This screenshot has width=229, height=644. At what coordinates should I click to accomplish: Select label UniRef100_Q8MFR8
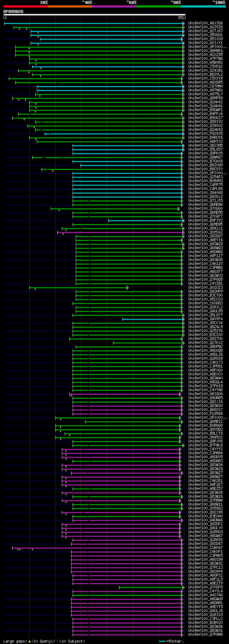[x=205, y=98]
